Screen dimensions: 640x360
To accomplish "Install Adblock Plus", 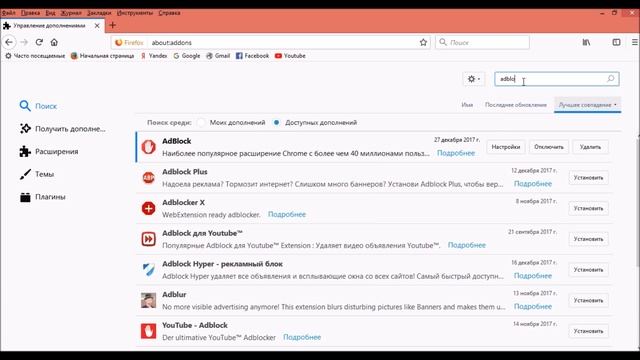I will click(588, 178).
